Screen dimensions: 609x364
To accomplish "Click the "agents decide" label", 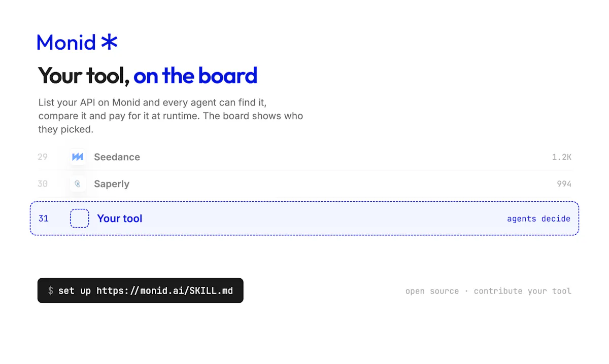I will tap(538, 219).
